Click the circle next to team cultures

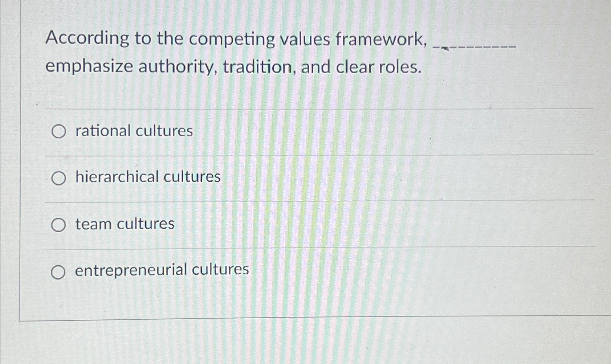coord(59,225)
